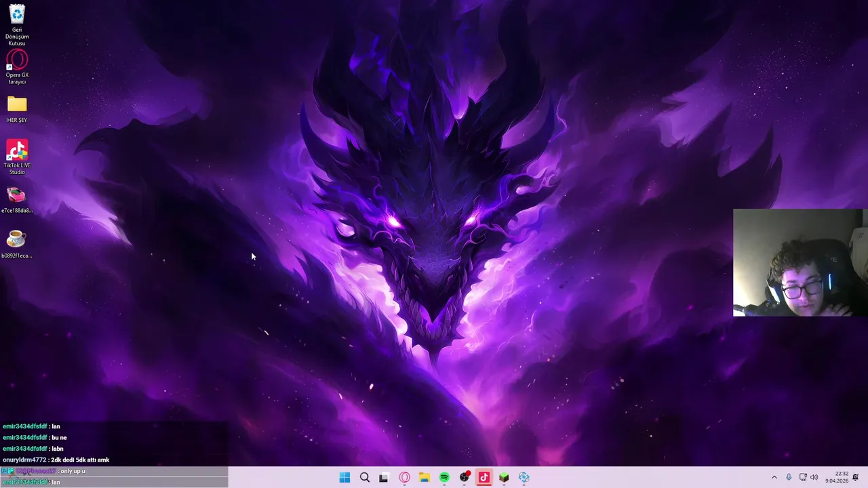Open Spotify from the taskbar
The width and height of the screenshot is (868, 488).
(x=444, y=477)
